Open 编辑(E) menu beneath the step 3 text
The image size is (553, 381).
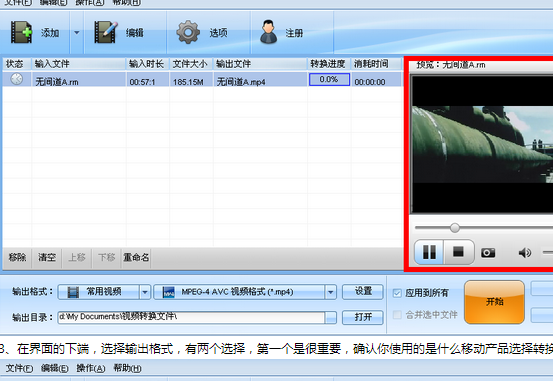(55, 368)
